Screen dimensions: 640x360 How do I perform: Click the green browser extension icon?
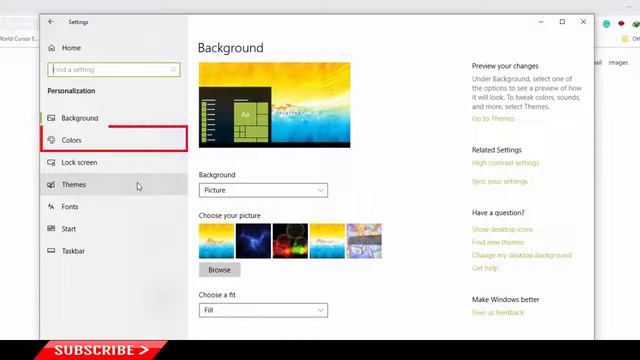click(607, 24)
